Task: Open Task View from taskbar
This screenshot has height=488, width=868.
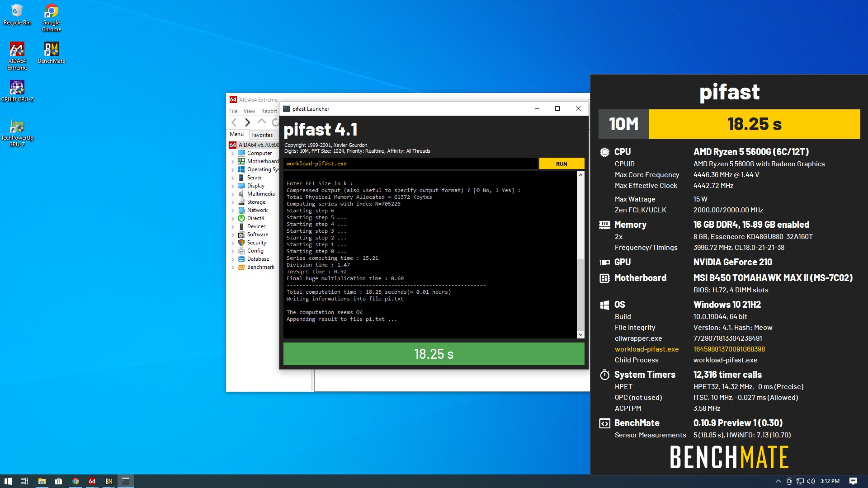Action: 24,481
